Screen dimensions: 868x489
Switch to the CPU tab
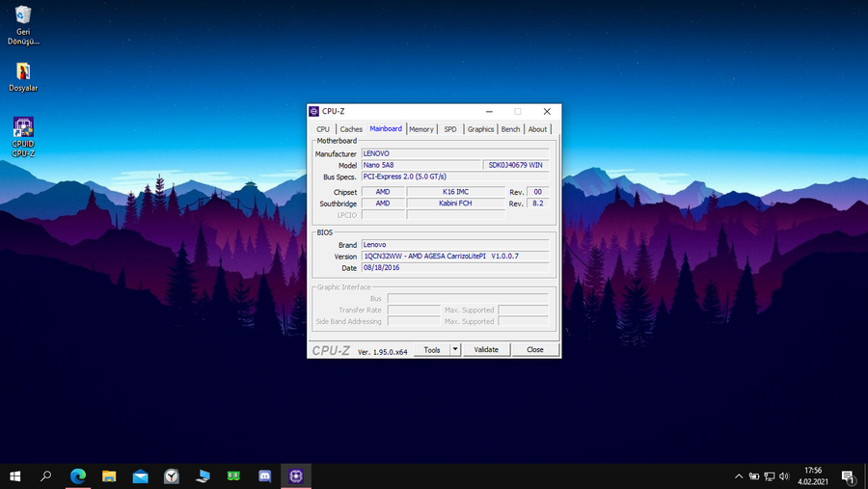tap(323, 129)
